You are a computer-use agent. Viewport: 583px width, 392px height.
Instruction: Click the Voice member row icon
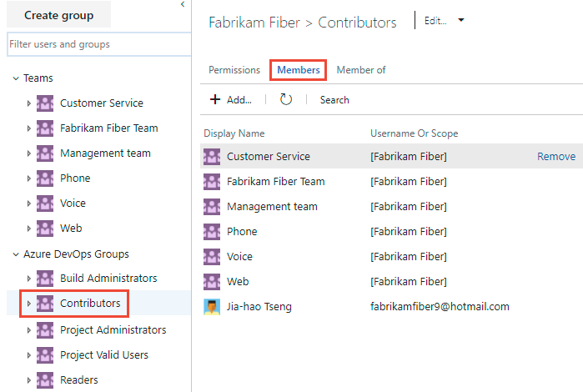click(212, 257)
